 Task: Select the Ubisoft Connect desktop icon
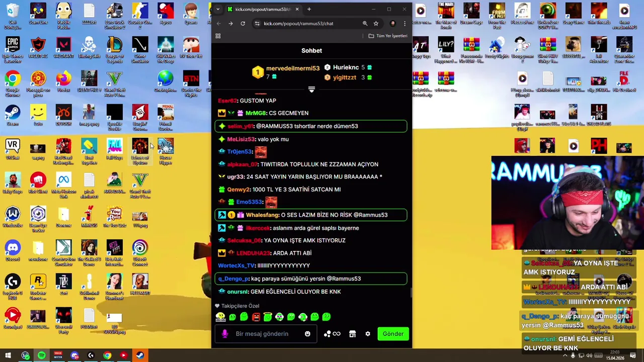click(x=140, y=252)
